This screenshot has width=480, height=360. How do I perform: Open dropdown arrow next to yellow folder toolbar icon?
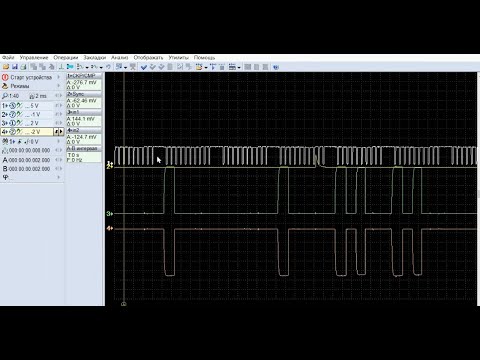pyautogui.click(x=206, y=67)
